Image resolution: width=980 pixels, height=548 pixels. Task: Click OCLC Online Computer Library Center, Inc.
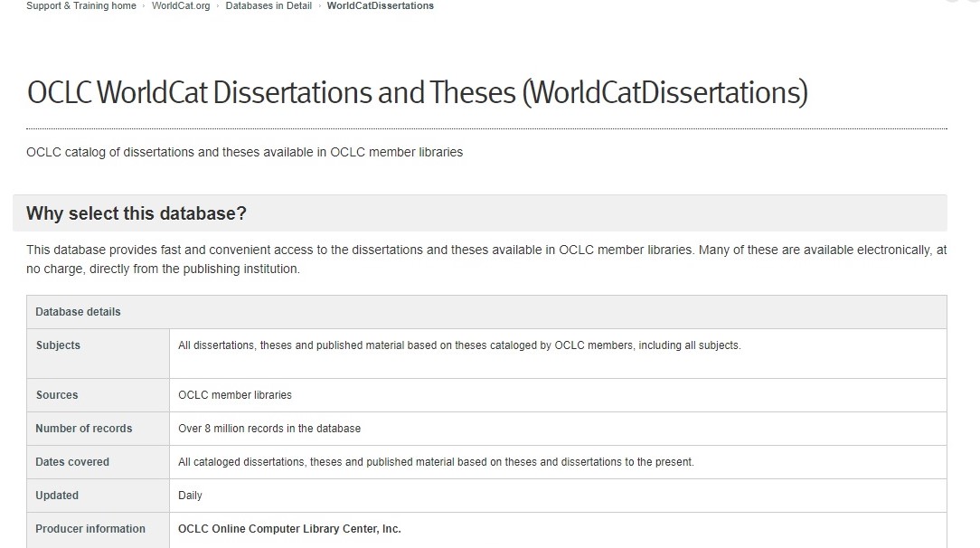pyautogui.click(x=289, y=529)
